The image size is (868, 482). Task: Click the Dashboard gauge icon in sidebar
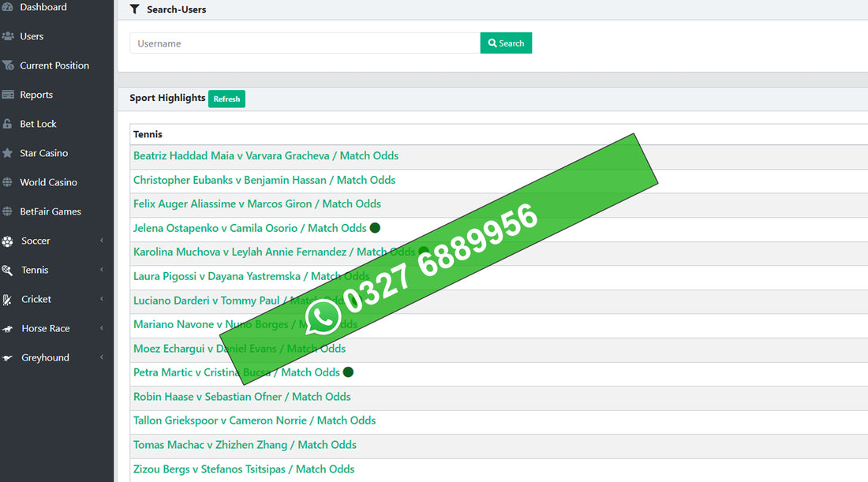pyautogui.click(x=8, y=7)
